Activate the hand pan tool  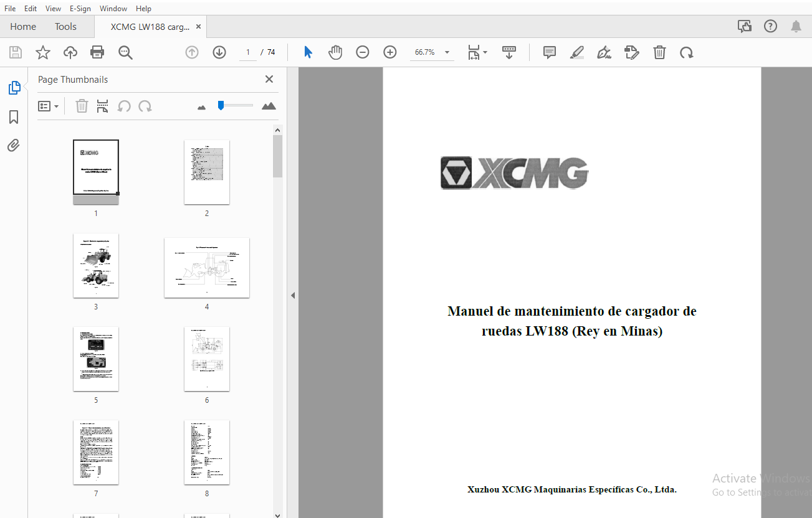tap(335, 52)
